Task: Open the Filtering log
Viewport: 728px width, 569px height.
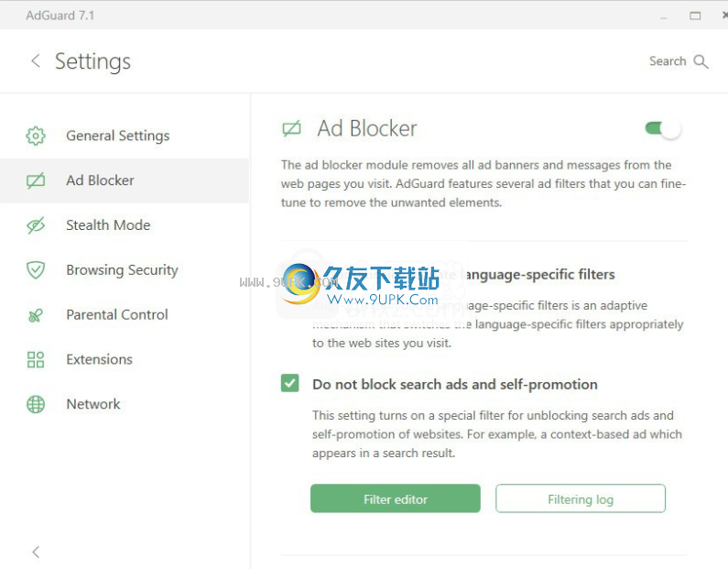Action: pyautogui.click(x=581, y=498)
